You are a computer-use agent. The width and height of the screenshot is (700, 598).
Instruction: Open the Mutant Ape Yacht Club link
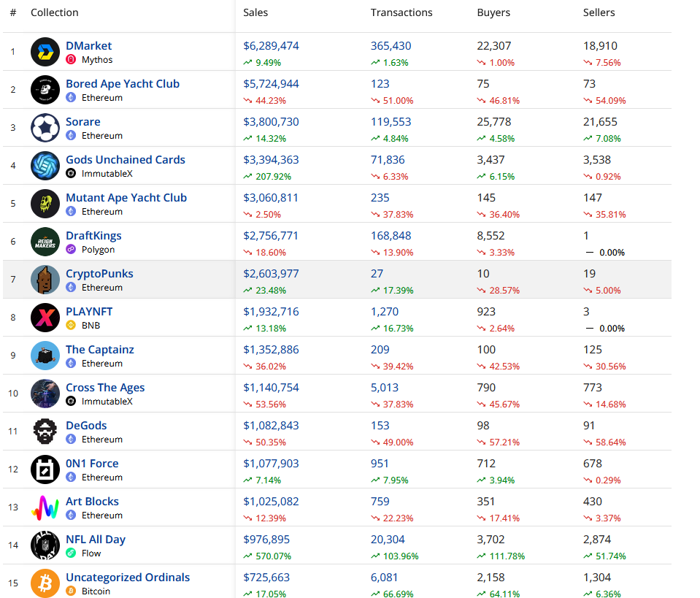pos(126,197)
